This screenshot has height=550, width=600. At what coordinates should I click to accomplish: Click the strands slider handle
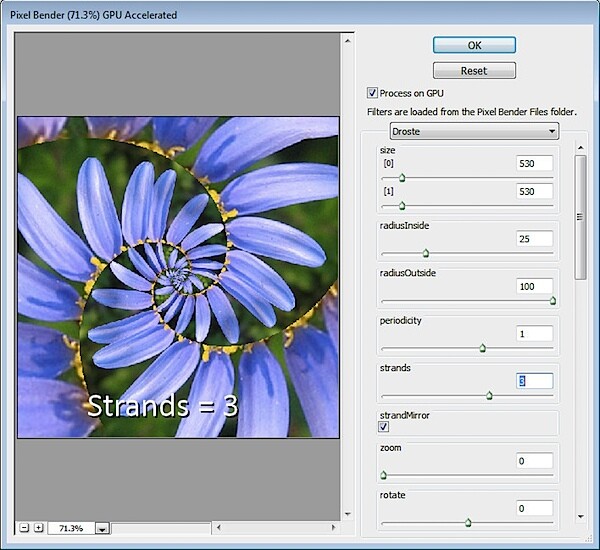pyautogui.click(x=489, y=395)
